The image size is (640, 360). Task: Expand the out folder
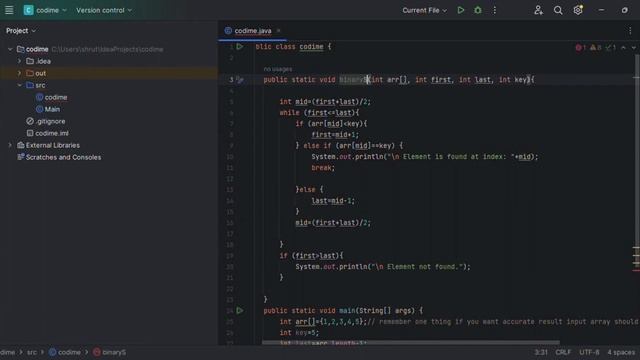pos(19,73)
